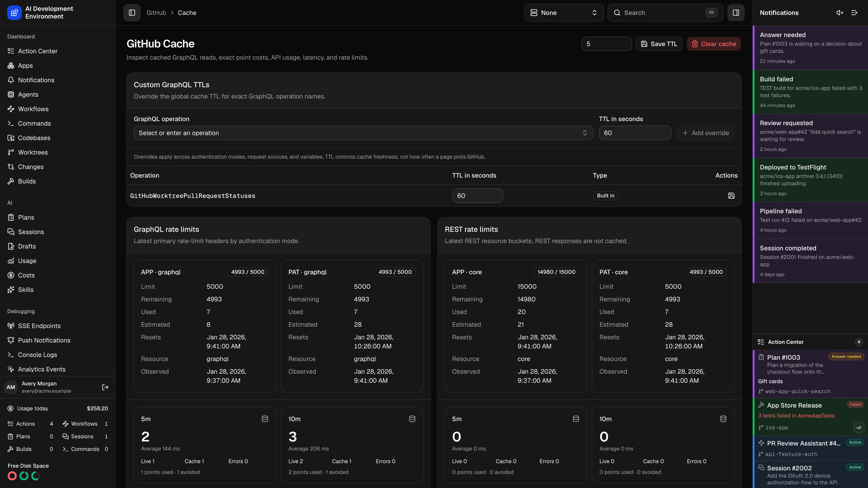Mute notifications with the speaker icon
868x488 pixels.
(840, 13)
